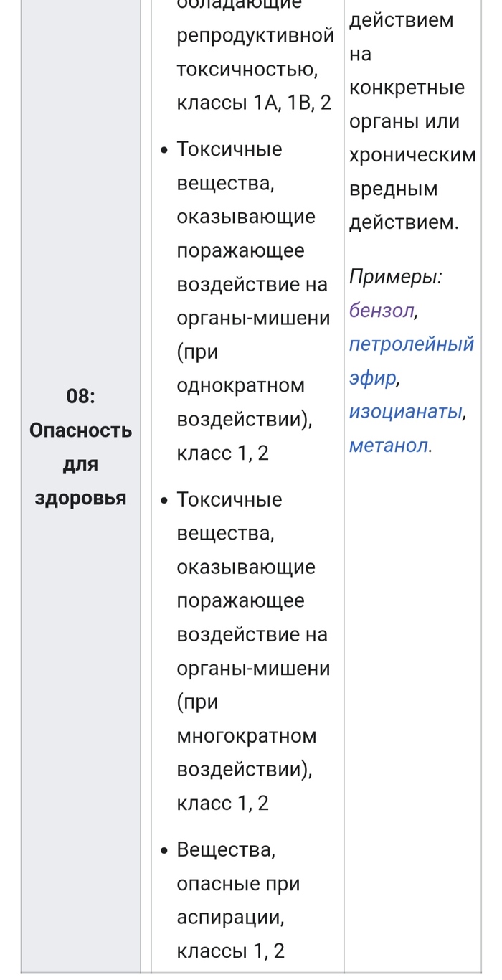Select the "классы 1A, 1B, 2" text
This screenshot has width=502, height=980.
[x=254, y=103]
